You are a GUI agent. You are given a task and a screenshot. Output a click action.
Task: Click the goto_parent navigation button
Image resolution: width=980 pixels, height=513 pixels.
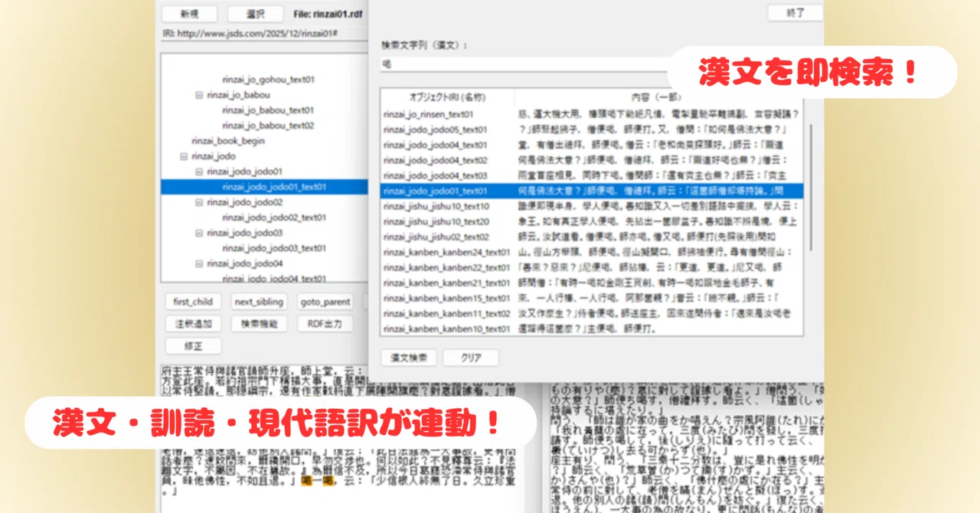(325, 302)
